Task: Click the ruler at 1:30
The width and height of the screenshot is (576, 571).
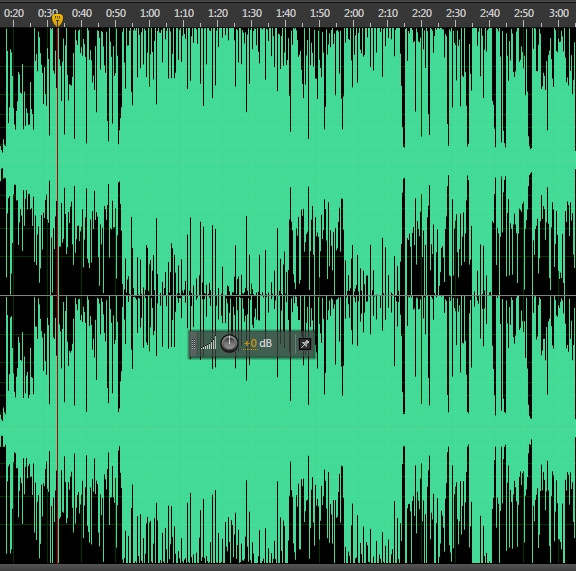Action: point(252,14)
